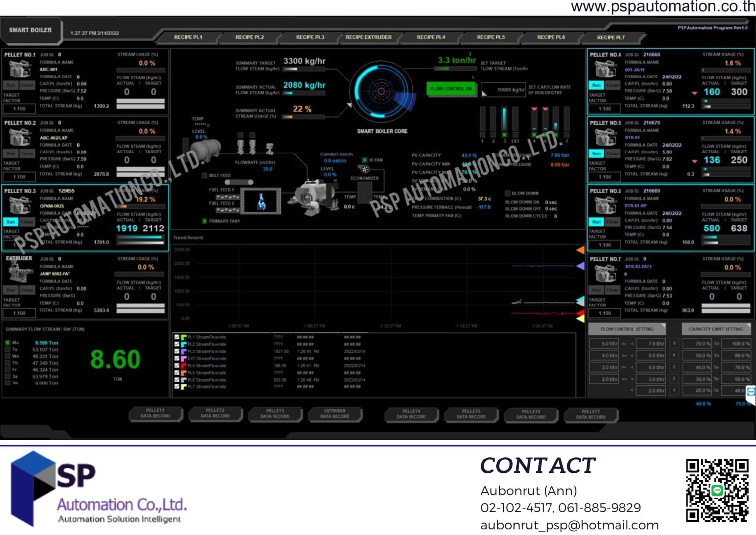
Task: Open Extruder Data Record
Action: click(x=335, y=414)
